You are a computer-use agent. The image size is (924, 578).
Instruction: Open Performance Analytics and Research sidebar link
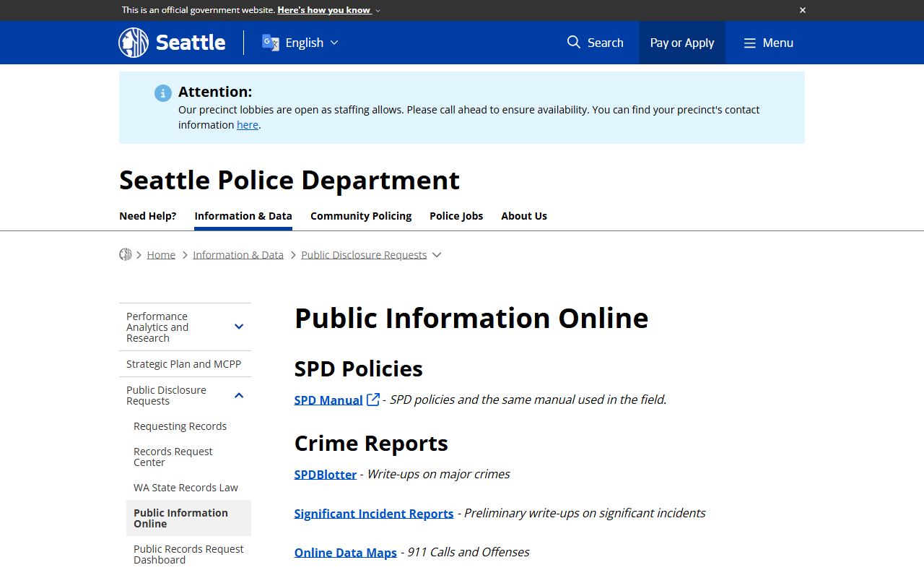tap(157, 327)
